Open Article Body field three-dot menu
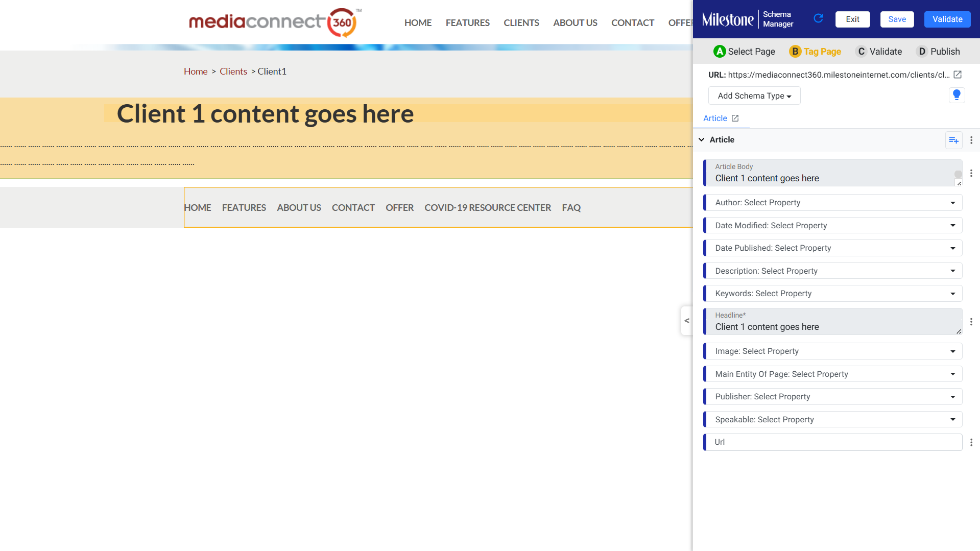The height and width of the screenshot is (551, 980). pos(971,173)
